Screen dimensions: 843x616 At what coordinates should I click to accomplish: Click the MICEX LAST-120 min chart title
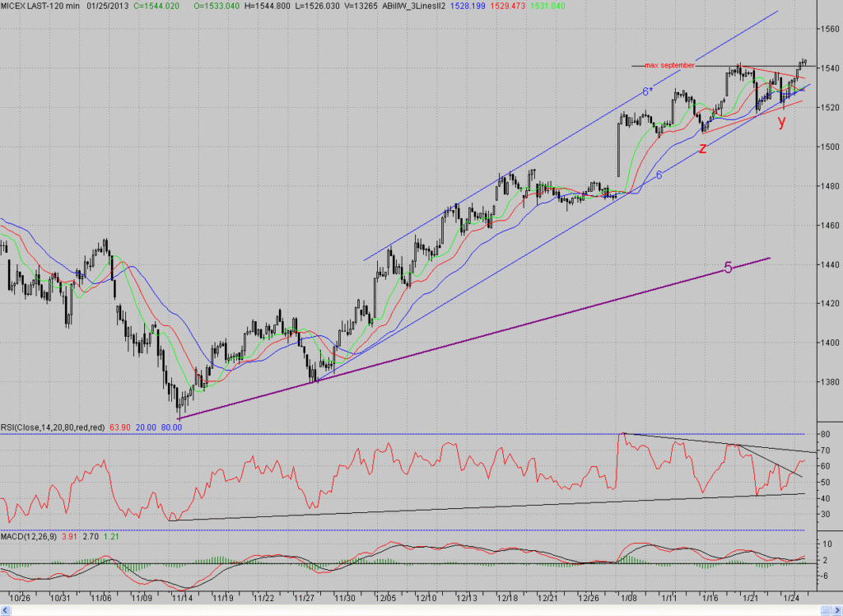click(x=40, y=6)
